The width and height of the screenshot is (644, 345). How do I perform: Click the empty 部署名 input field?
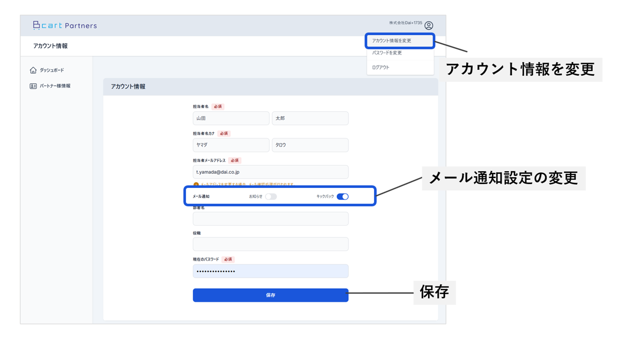270,219
